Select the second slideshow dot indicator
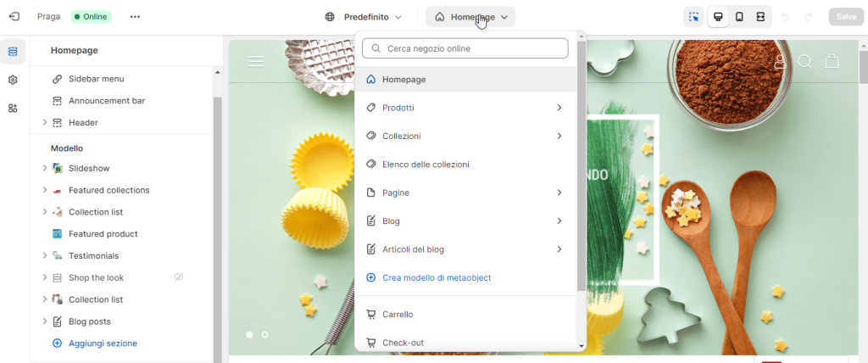 (x=264, y=335)
